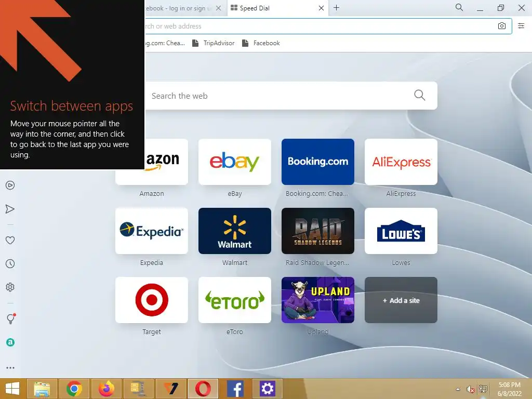Open PC settings gear on the taskbar
The width and height of the screenshot is (532, 399).
[268, 389]
